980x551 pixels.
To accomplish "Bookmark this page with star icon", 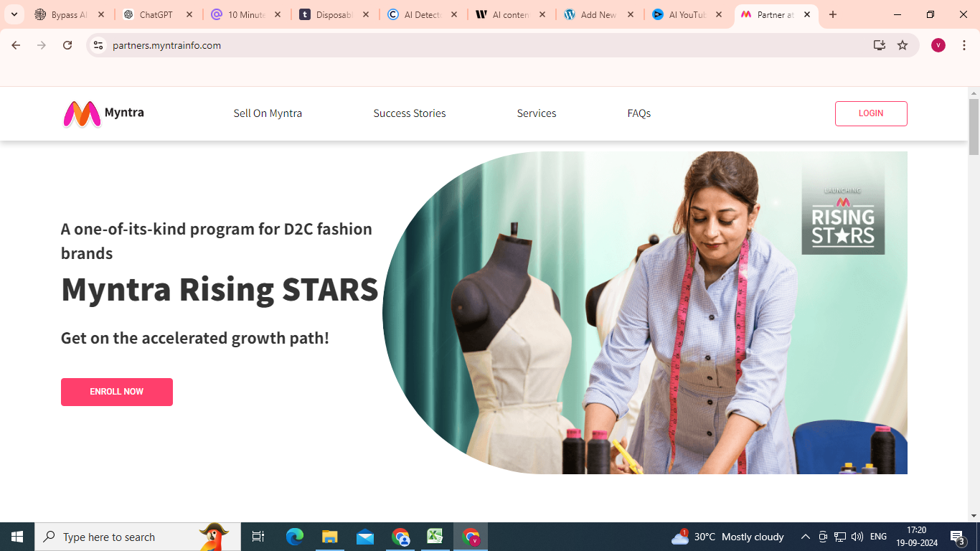I will [x=903, y=45].
